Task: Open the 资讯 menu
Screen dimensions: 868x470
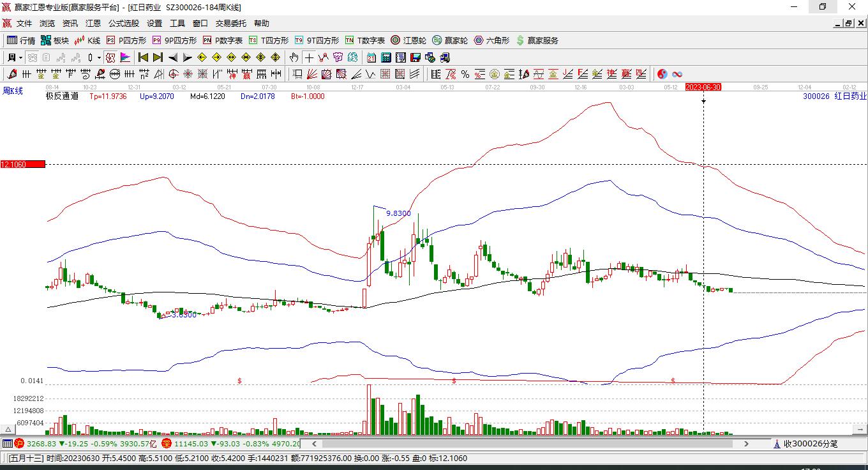Action: [x=70, y=24]
